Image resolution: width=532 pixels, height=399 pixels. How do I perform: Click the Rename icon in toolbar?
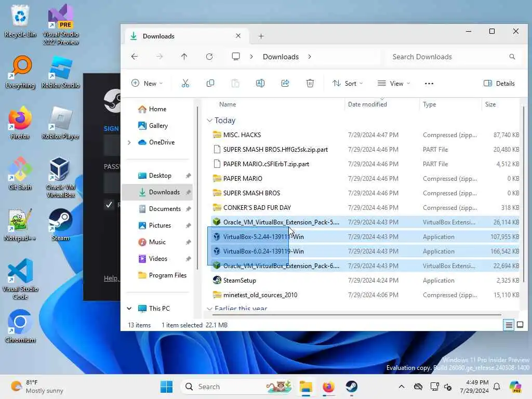pos(260,84)
